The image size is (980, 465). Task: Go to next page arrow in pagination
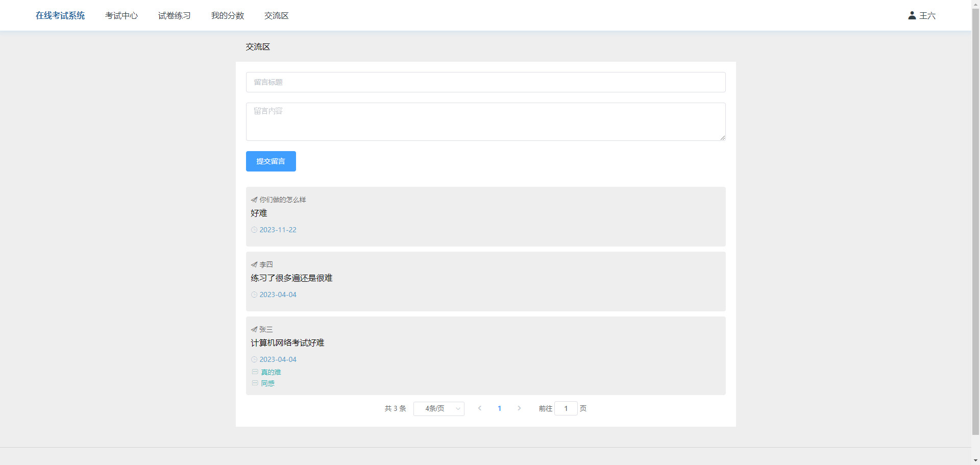coord(519,408)
